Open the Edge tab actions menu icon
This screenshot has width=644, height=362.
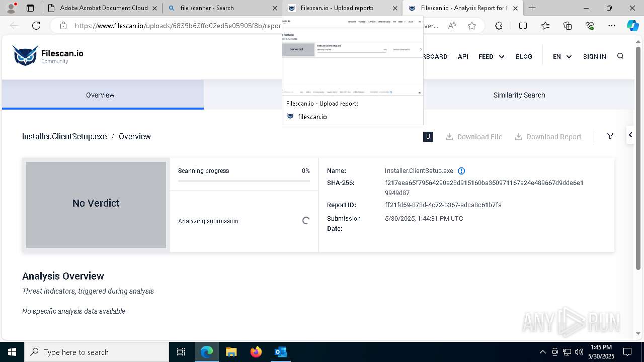tap(30, 8)
